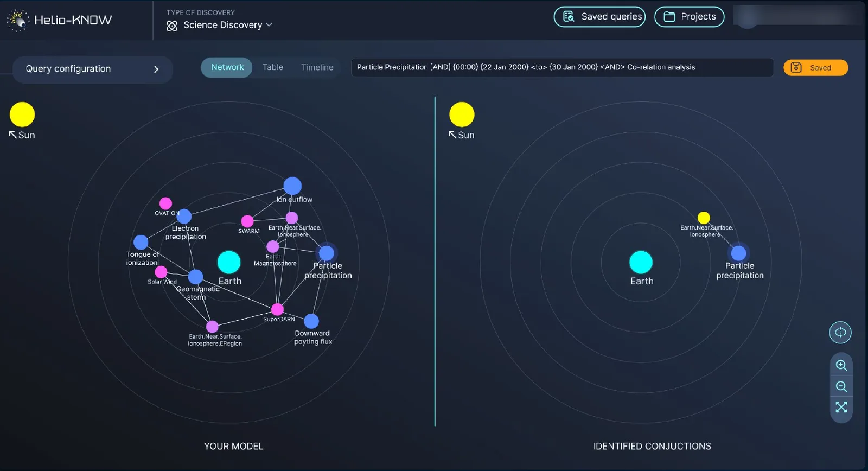Click the rotate view icon above zoom controls

pyautogui.click(x=840, y=332)
